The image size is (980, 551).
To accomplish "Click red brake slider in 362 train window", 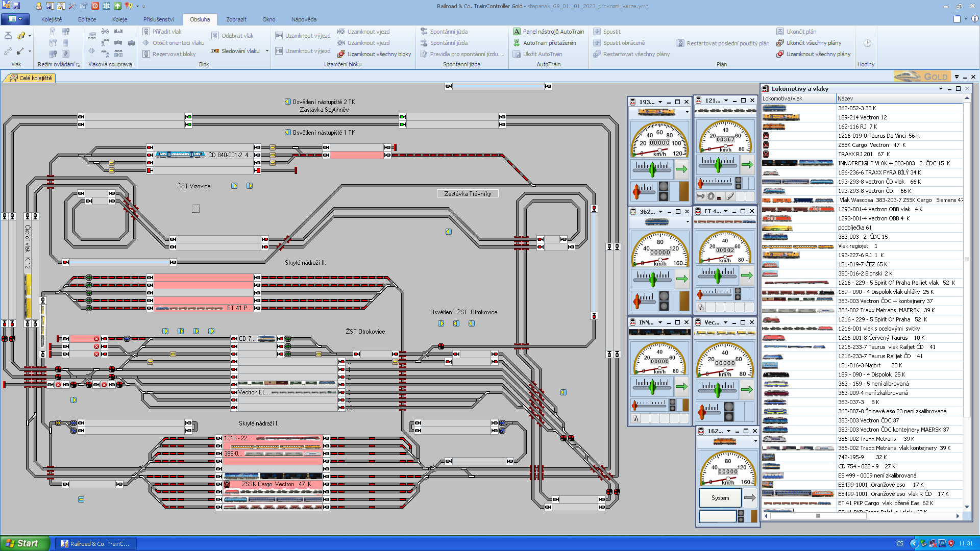I will tap(645, 300).
